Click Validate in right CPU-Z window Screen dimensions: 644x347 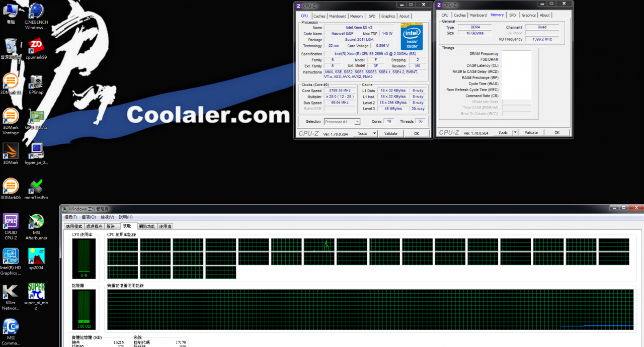[x=531, y=133]
